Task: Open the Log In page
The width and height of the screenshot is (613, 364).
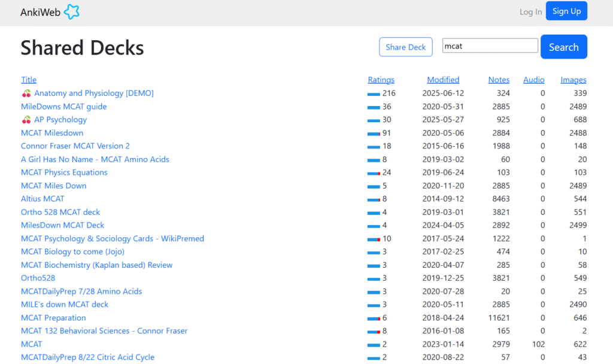Action: [x=530, y=12]
